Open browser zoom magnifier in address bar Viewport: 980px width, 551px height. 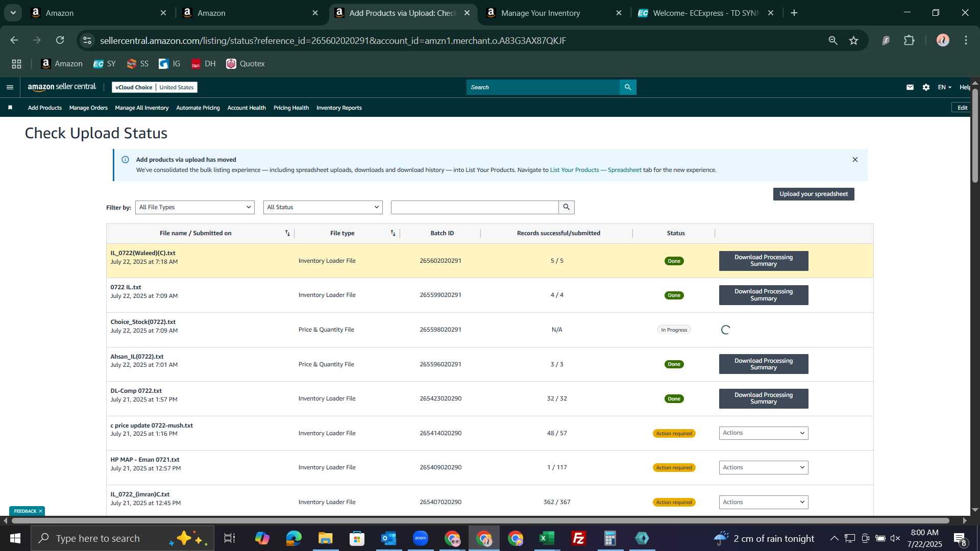[833, 40]
